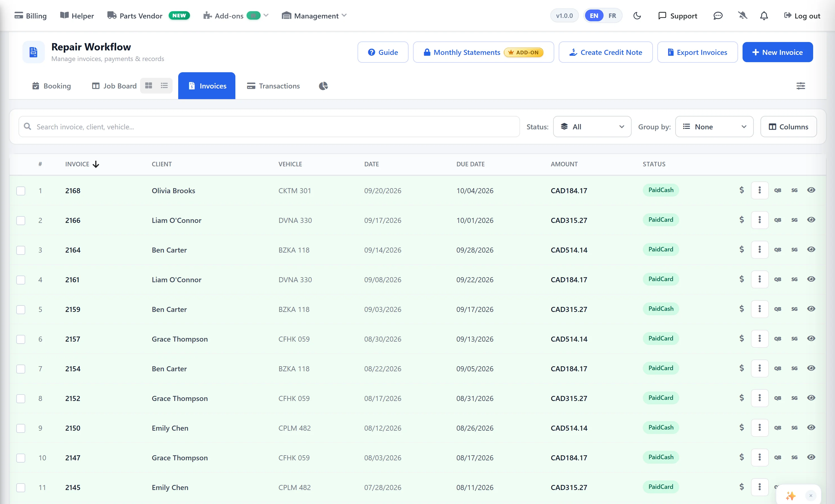Open three-dot menu for invoice 2147
835x504 pixels.
759,458
